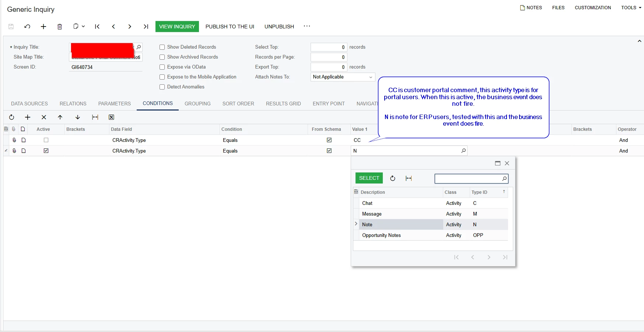
Task: Click PUBLISH TO THE UI
Action: 230,27
